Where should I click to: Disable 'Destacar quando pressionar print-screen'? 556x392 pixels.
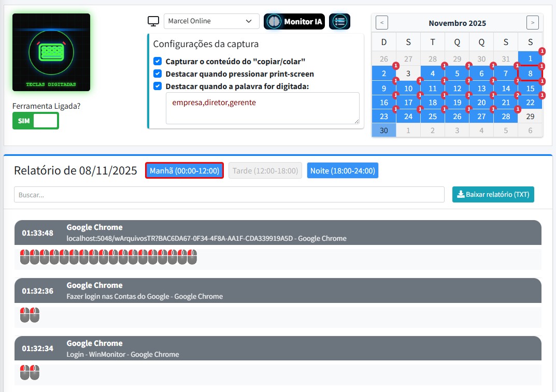(158, 74)
